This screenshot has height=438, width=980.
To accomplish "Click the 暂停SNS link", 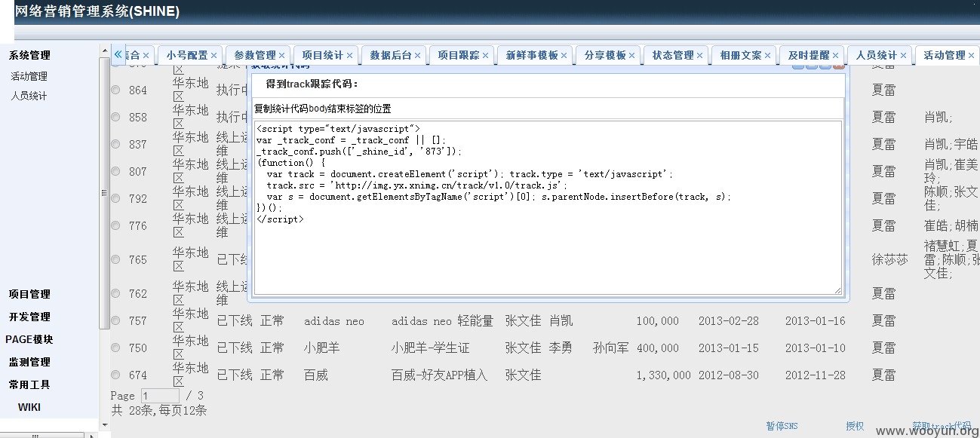I will point(782,426).
